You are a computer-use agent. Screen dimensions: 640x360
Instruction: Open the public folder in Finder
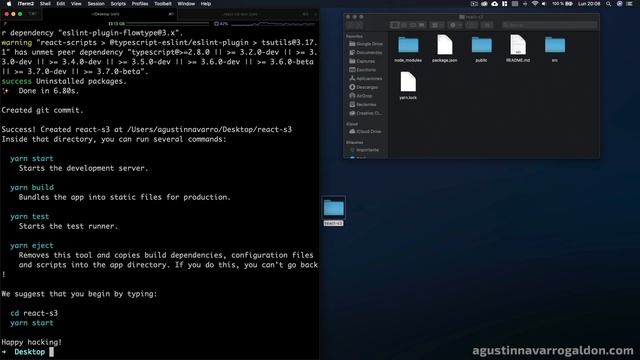click(482, 45)
